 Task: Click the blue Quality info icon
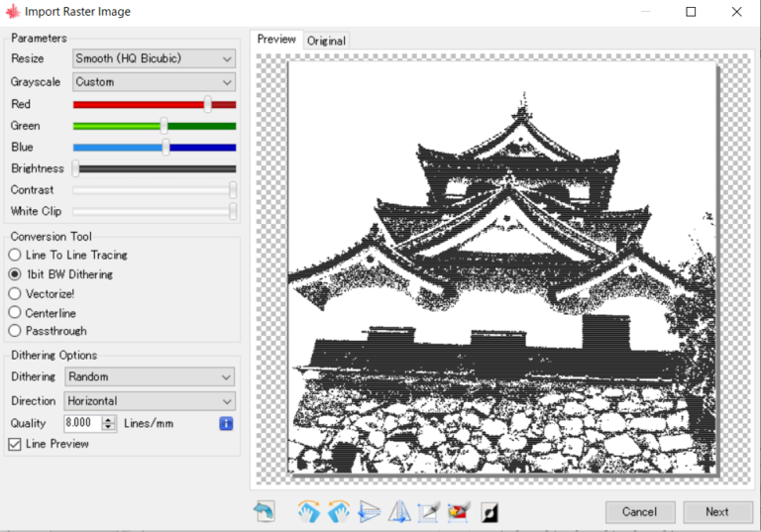(226, 423)
